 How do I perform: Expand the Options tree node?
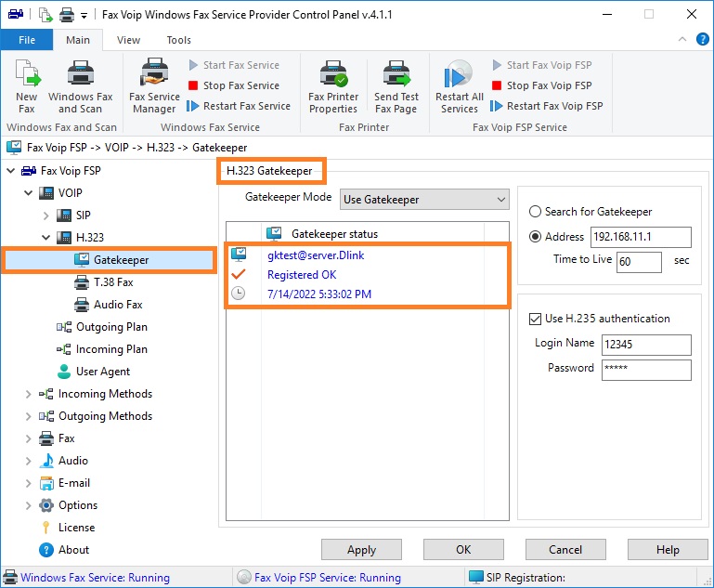[28, 505]
